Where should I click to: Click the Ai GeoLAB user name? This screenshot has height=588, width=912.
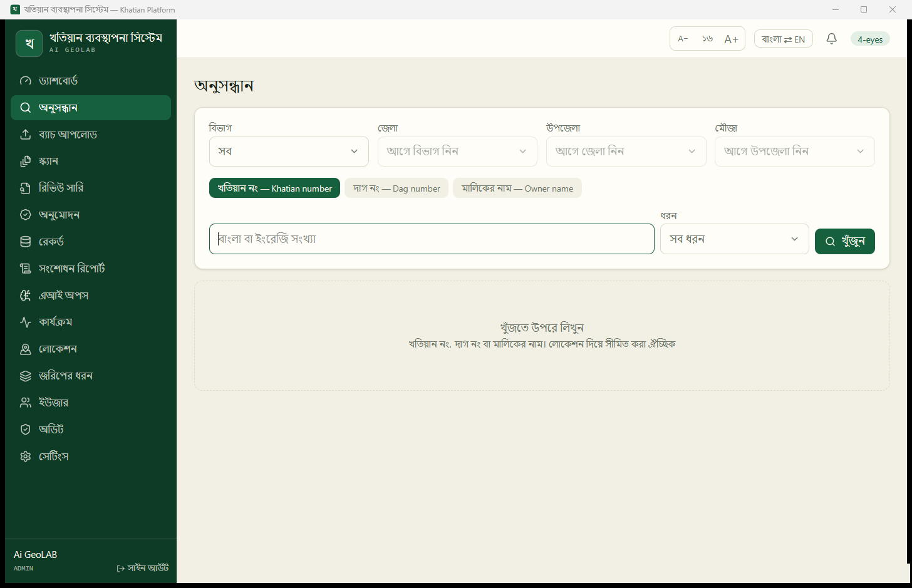pos(36,555)
